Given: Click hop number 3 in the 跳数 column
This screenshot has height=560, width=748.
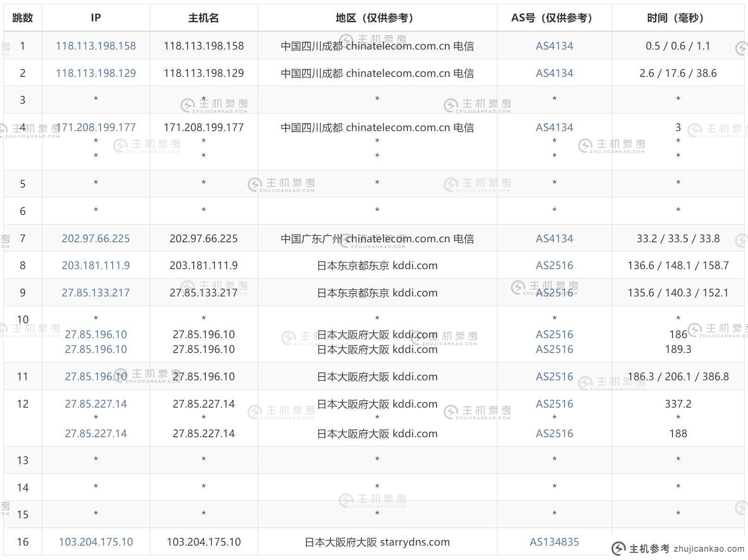Looking at the screenshot, I should [x=22, y=100].
